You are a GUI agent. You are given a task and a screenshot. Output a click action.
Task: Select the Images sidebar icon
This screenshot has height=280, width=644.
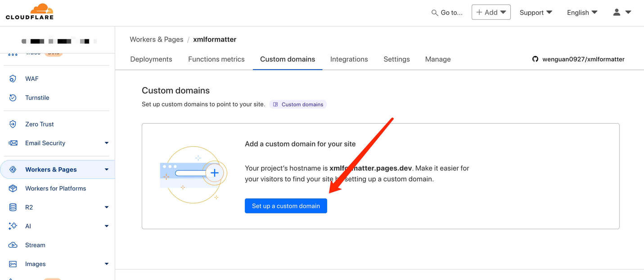(12, 264)
